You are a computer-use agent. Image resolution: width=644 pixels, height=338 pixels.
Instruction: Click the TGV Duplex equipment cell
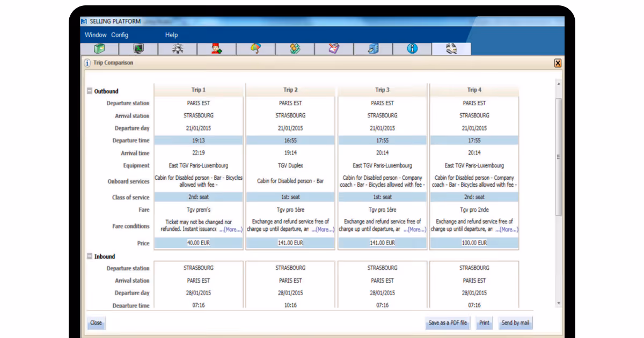click(290, 166)
